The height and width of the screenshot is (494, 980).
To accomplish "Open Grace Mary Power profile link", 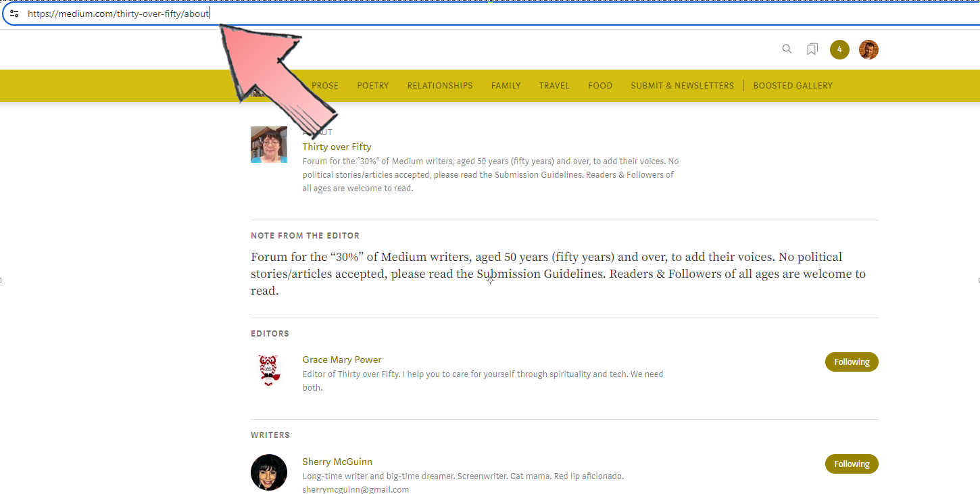I will click(342, 360).
